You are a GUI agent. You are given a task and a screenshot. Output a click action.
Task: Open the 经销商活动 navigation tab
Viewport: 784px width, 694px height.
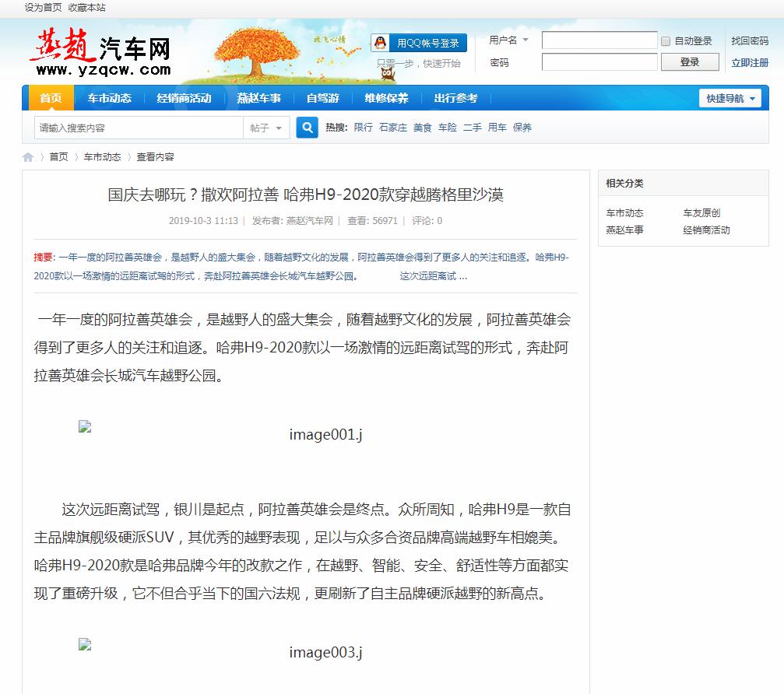coord(184,98)
